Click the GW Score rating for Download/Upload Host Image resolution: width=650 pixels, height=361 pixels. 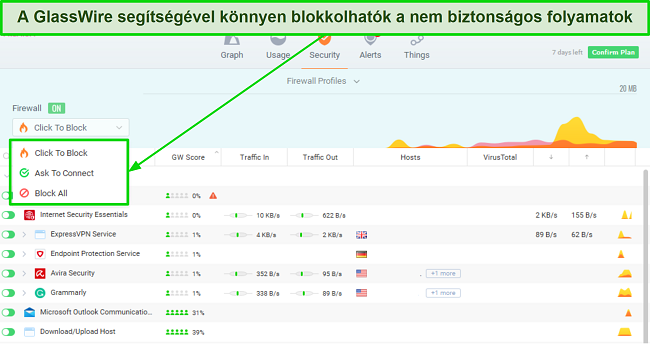[x=185, y=332]
